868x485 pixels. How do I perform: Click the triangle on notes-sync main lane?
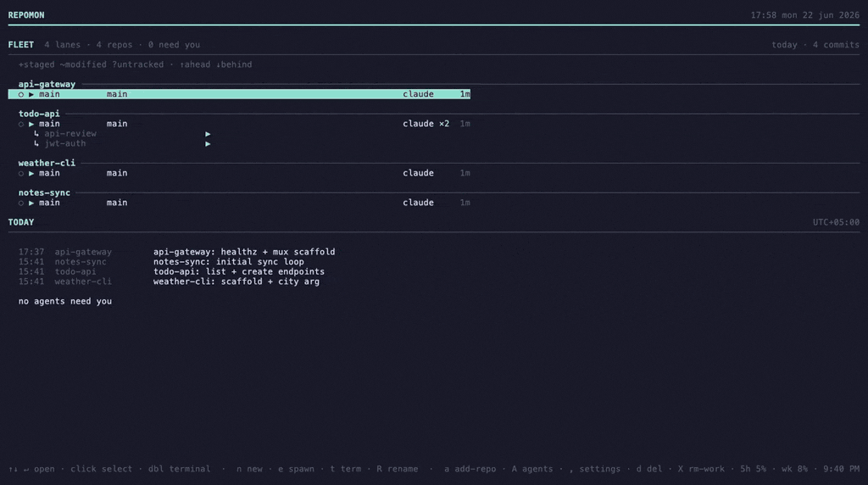31,203
